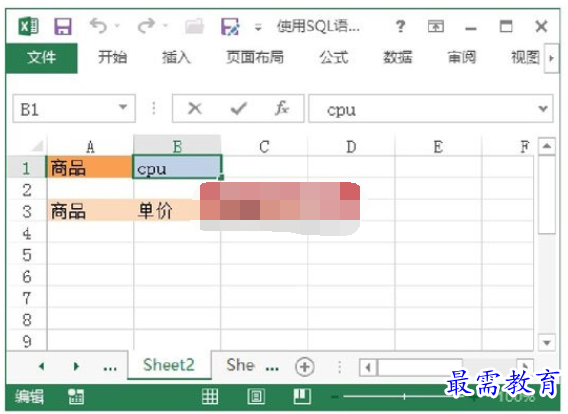568x414 pixels.
Task: Switch to the 公式 Formulas tab
Action: [x=334, y=58]
